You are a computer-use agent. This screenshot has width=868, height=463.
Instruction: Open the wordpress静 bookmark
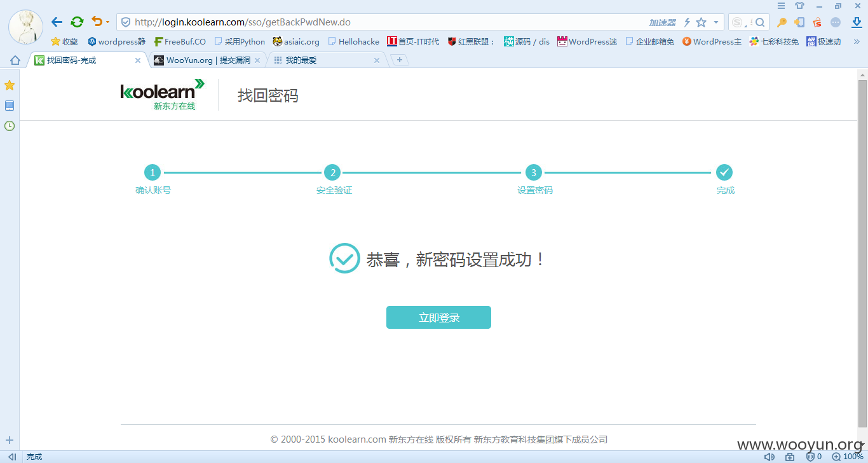[x=117, y=41]
